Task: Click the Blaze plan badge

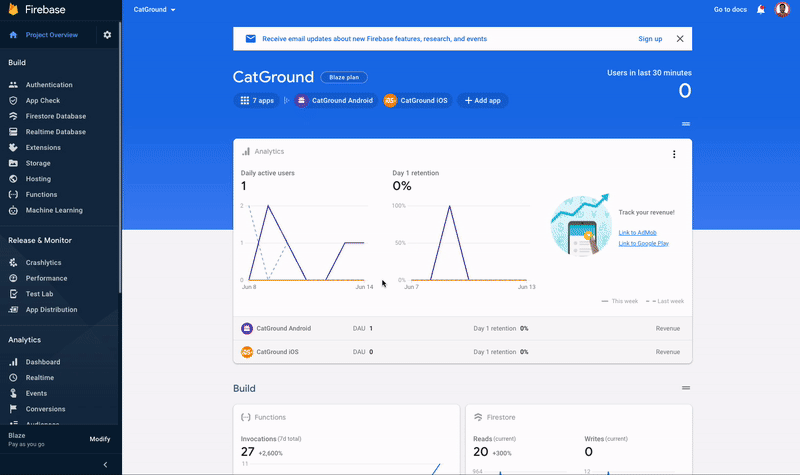Action: [x=344, y=78]
